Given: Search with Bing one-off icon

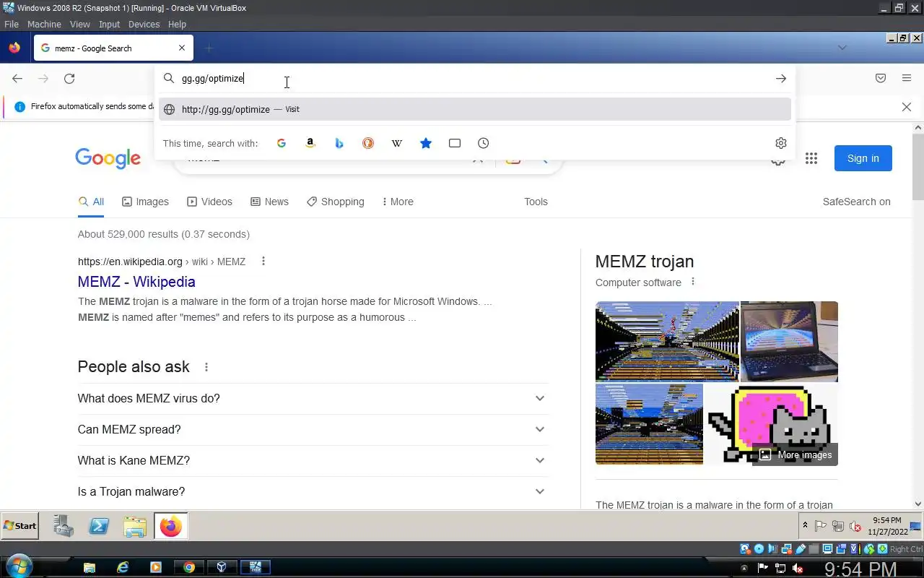Looking at the screenshot, I should tap(339, 143).
